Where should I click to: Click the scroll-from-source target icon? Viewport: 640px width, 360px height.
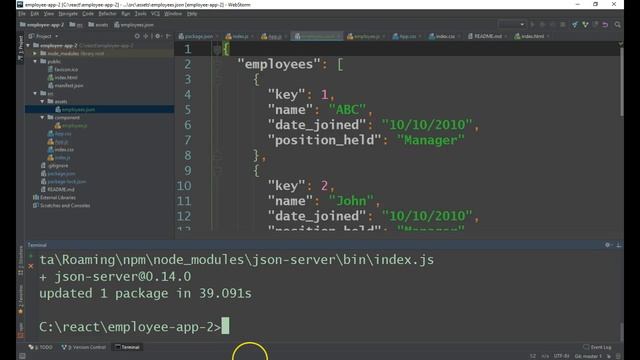137,36
